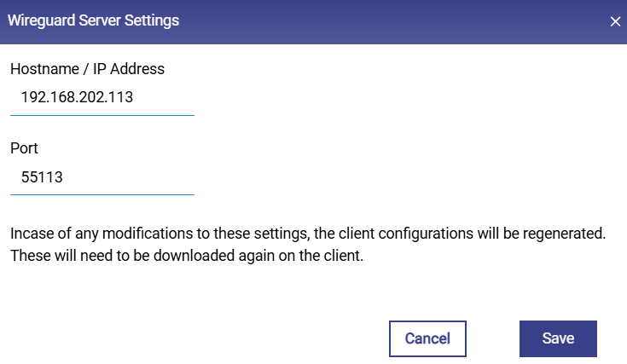Place cursor in the 55113 port value
The height and width of the screenshot is (364, 627).
pos(43,177)
